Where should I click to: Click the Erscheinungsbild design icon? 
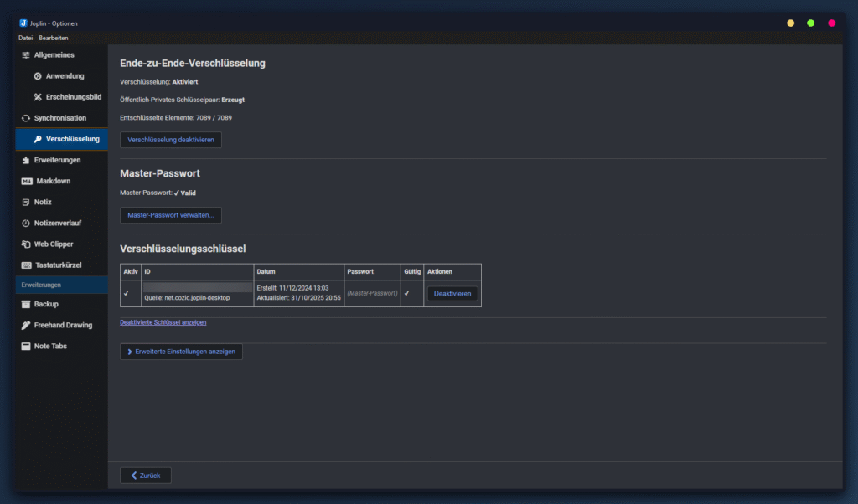coord(38,97)
